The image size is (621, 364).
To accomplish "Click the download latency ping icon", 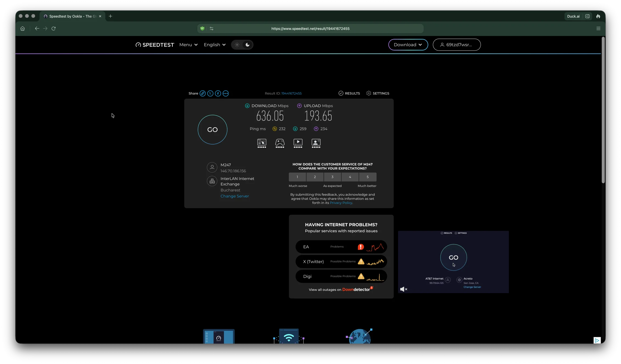I will [295, 129].
